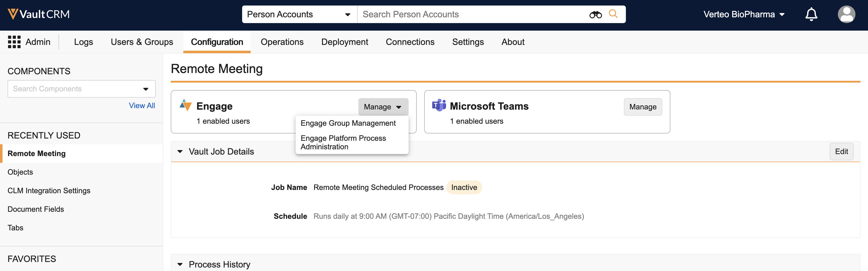The height and width of the screenshot is (271, 868).
Task: Click the Vault CRM logo
Action: pos(38,14)
